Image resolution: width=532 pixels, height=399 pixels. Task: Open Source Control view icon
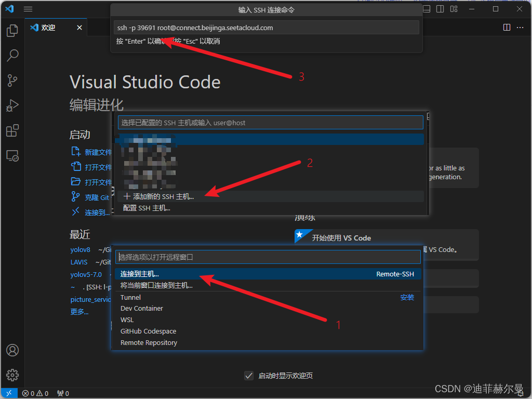pos(12,81)
